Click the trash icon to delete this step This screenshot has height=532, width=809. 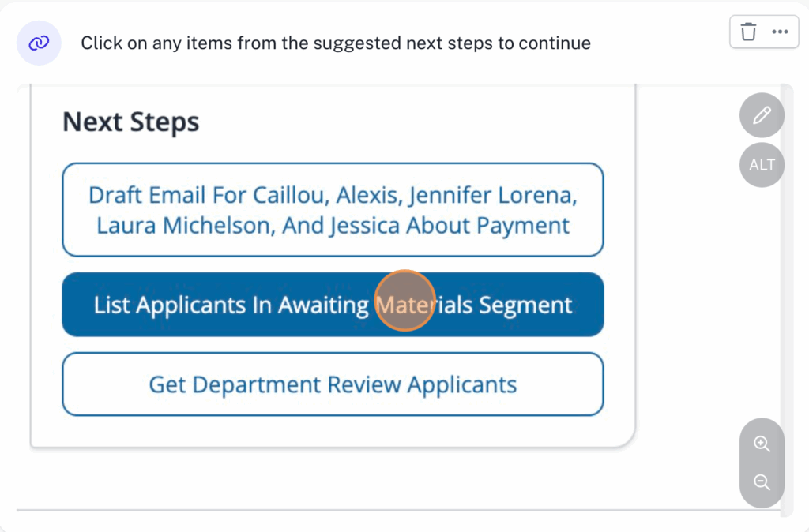coord(747,31)
